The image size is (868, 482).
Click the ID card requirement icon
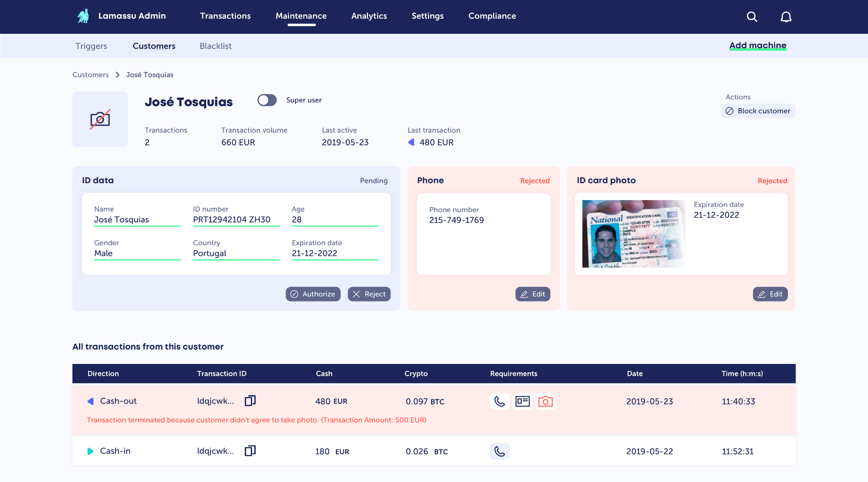click(x=523, y=401)
